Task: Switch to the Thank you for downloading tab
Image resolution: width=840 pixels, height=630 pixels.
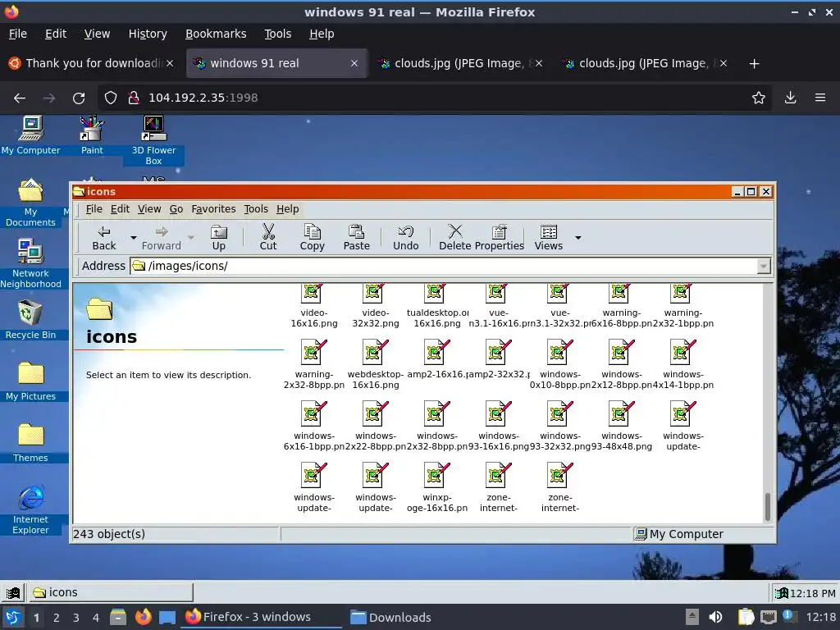Action: [92, 63]
